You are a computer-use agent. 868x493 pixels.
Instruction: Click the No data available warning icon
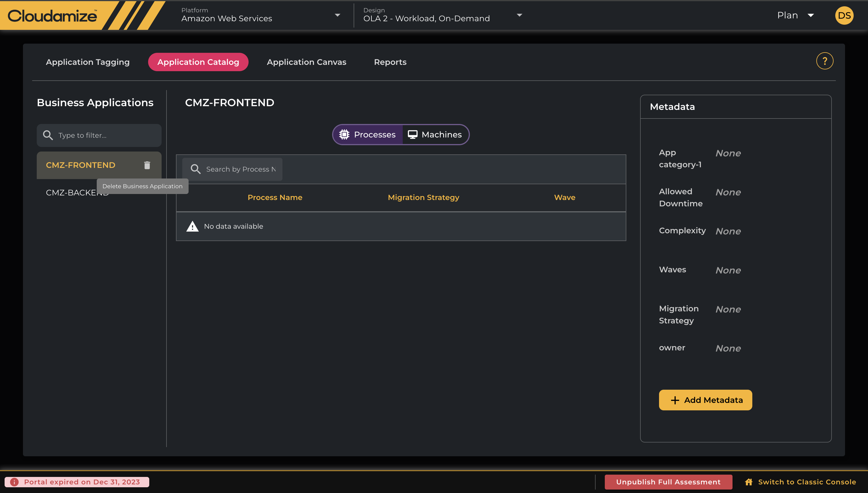click(192, 226)
